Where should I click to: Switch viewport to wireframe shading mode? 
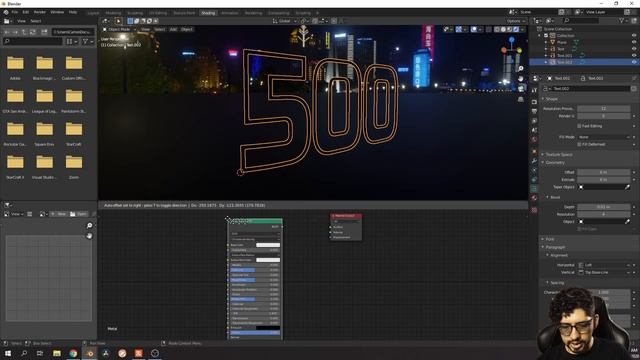tap(497, 29)
